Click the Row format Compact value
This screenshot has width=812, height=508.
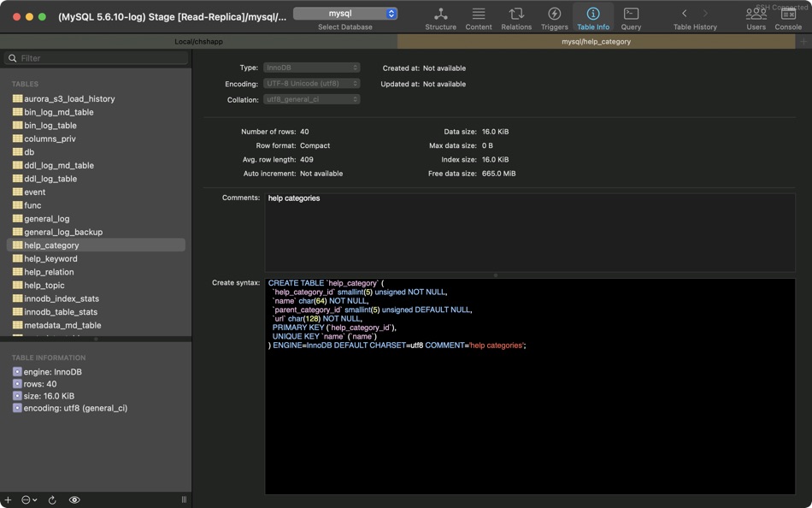[x=315, y=145]
